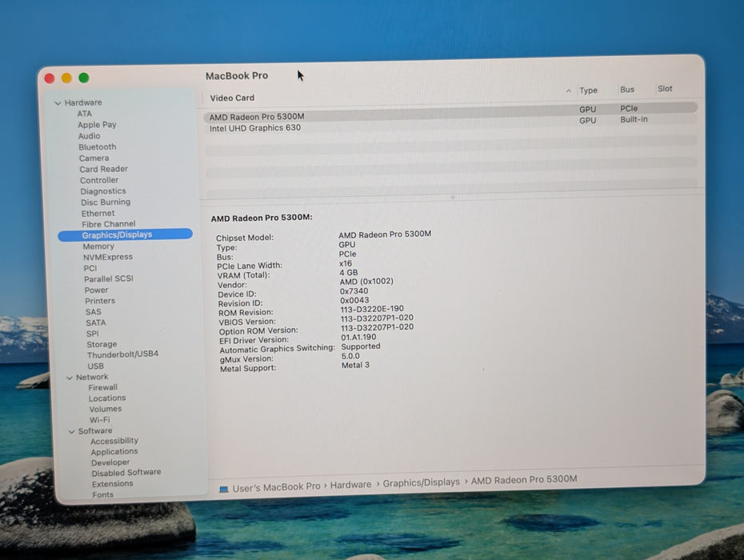Open Extensions under Software
This screenshot has height=560, width=744.
pos(113,484)
